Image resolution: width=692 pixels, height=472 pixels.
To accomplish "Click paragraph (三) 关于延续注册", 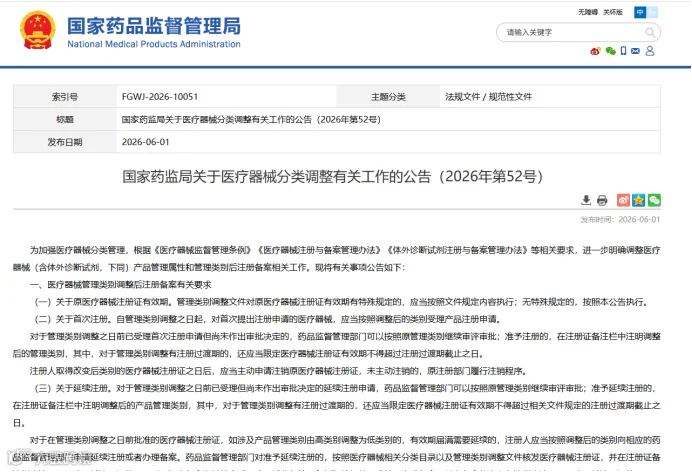I will pos(337,405).
